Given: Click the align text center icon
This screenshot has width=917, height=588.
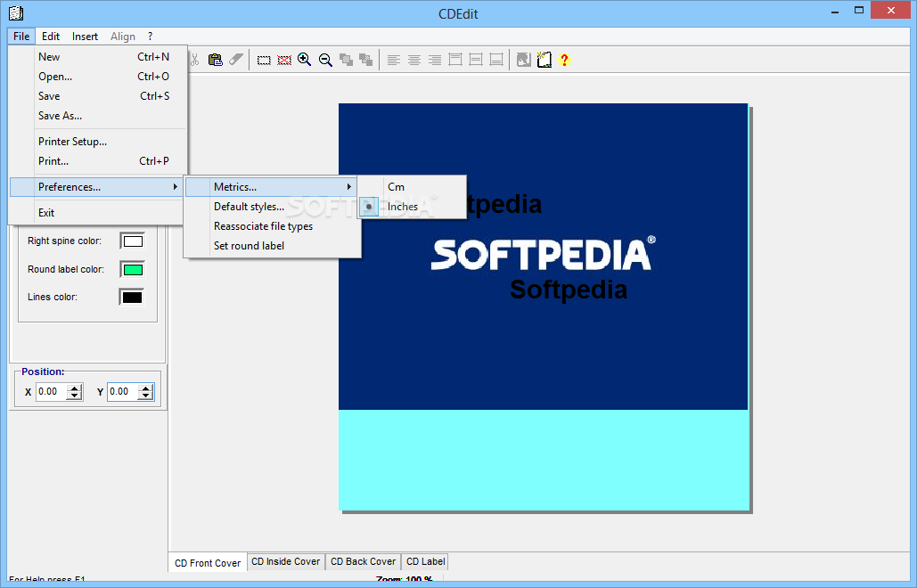Looking at the screenshot, I should pyautogui.click(x=414, y=60).
